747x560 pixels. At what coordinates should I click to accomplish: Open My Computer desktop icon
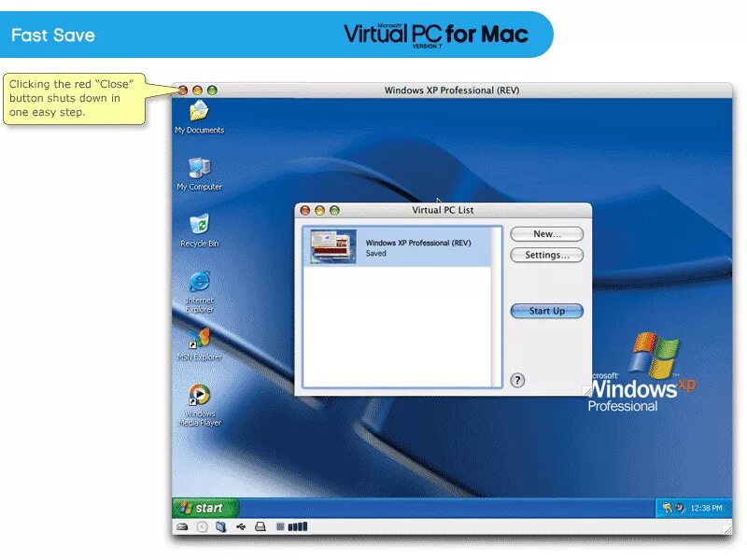coord(199,175)
